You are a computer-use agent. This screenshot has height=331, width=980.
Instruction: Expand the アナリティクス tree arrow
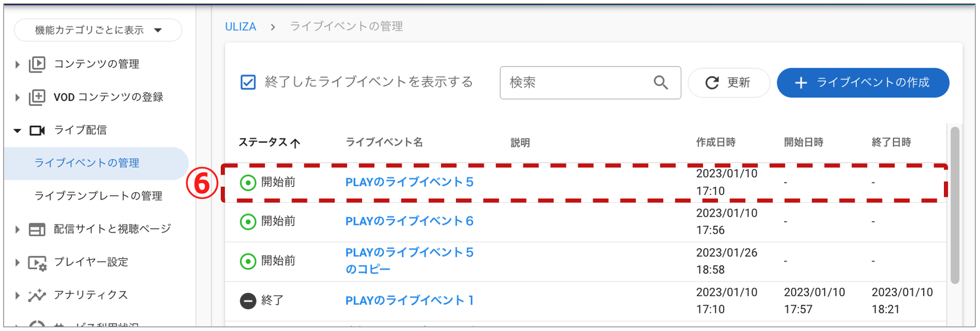(17, 295)
